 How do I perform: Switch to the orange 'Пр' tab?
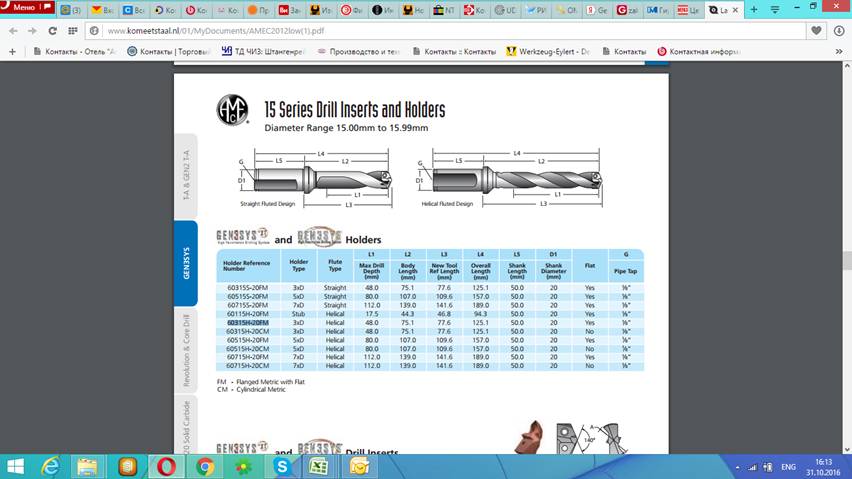(258, 10)
